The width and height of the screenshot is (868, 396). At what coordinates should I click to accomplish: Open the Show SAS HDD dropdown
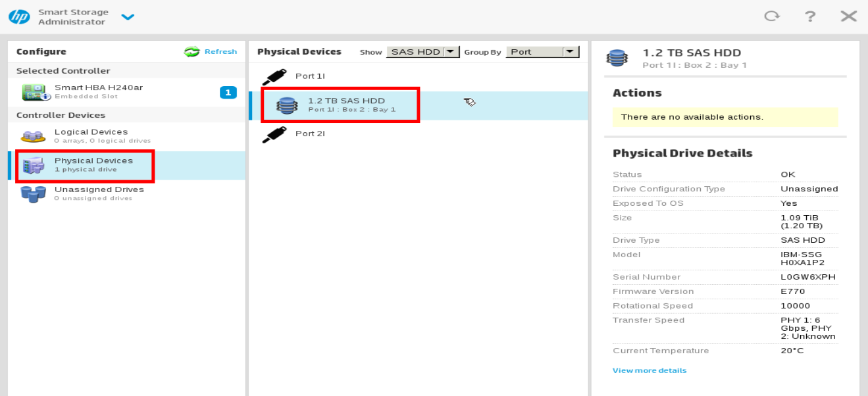[422, 52]
